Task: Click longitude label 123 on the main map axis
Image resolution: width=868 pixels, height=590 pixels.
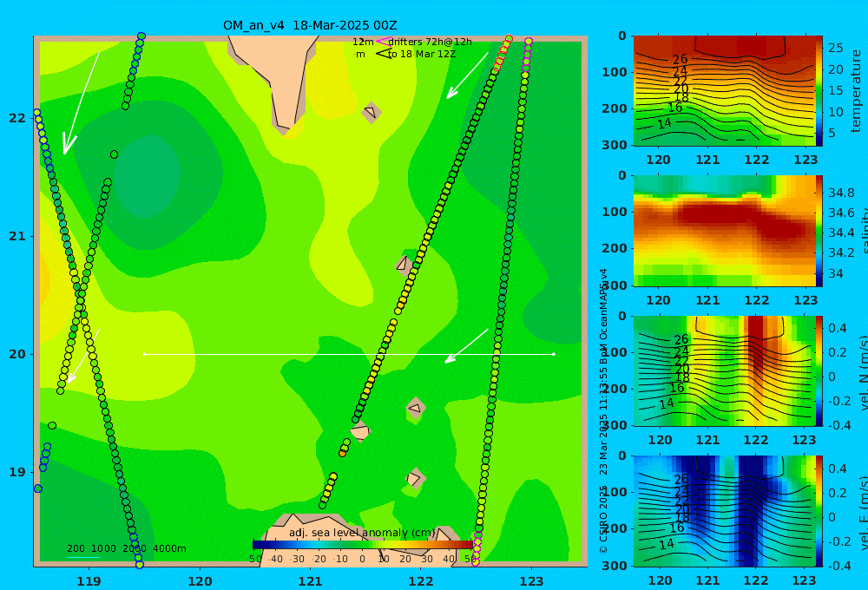Action: point(532,581)
